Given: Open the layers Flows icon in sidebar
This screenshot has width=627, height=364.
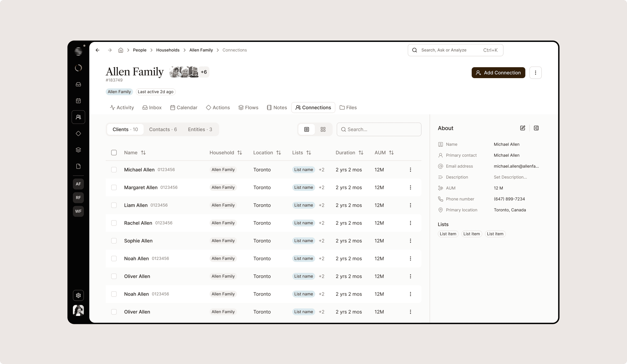Looking at the screenshot, I should click(x=78, y=150).
